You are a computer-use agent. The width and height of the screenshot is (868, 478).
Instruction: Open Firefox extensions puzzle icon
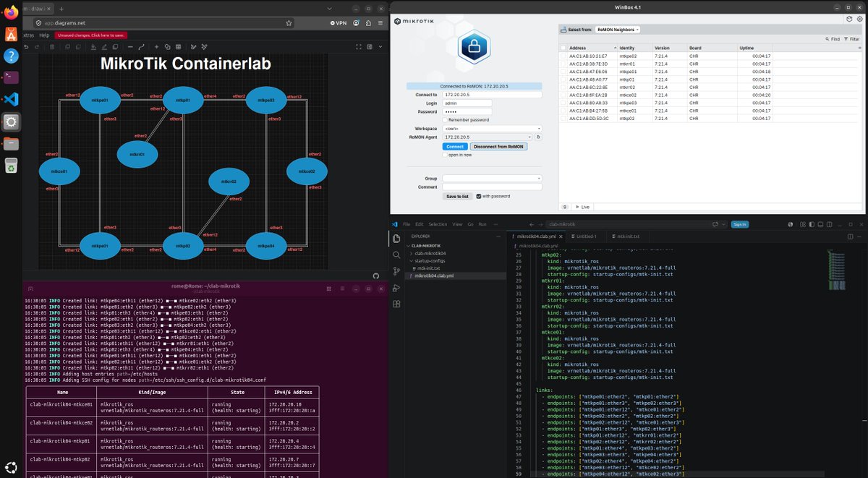[x=367, y=22]
